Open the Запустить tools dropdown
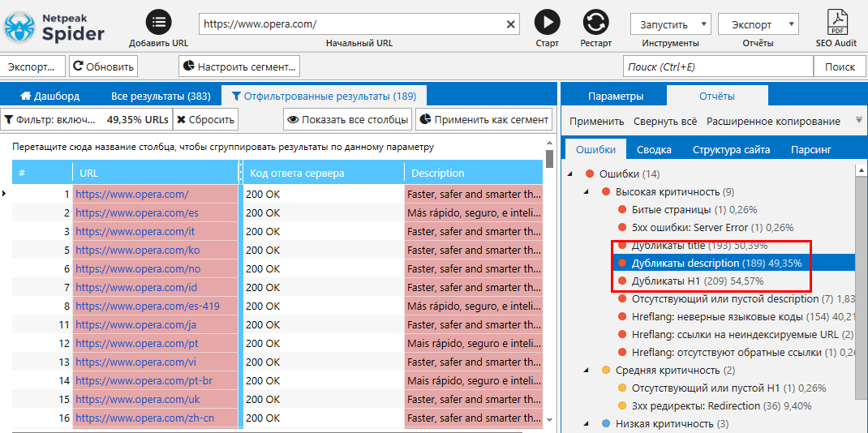 tap(670, 24)
